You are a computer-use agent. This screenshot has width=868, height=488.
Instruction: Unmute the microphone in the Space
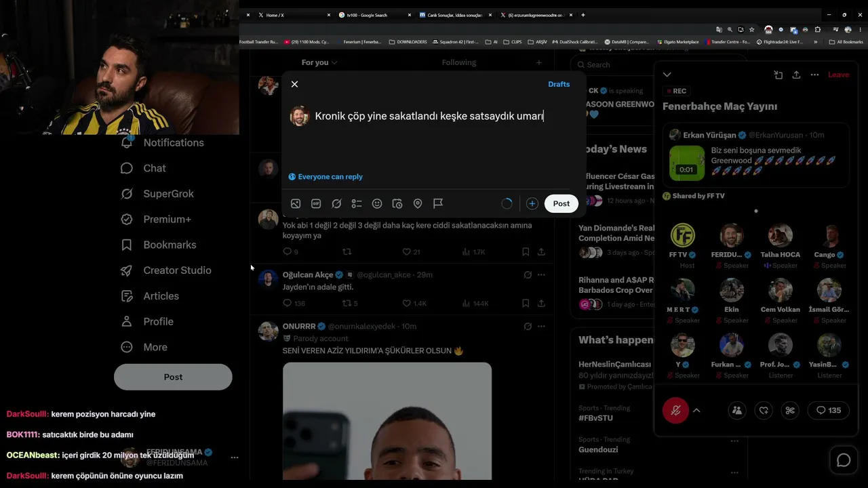pos(675,410)
